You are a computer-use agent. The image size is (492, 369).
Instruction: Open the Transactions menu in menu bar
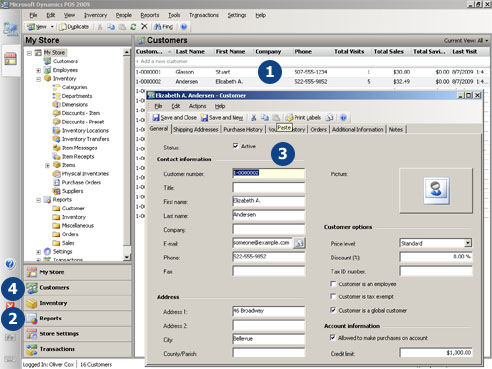click(204, 15)
